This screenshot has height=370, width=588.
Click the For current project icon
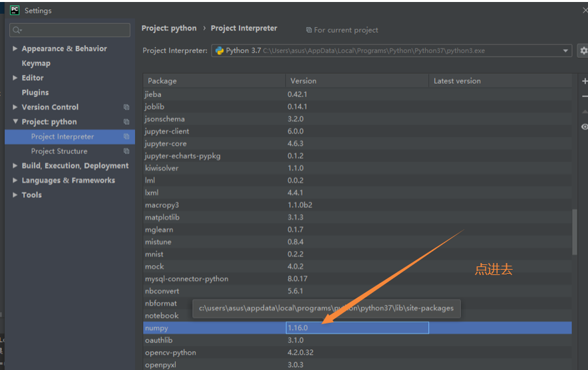click(309, 30)
